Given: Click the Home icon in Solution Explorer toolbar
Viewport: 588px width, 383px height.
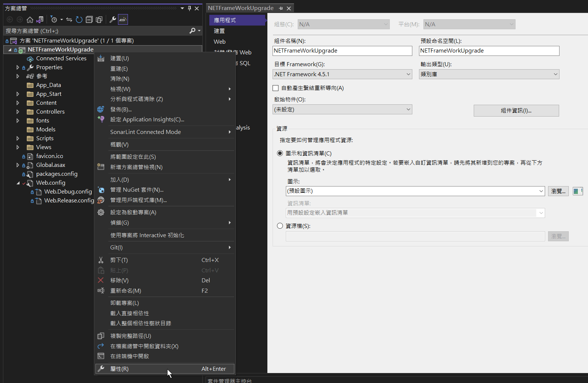Looking at the screenshot, I should click(30, 20).
